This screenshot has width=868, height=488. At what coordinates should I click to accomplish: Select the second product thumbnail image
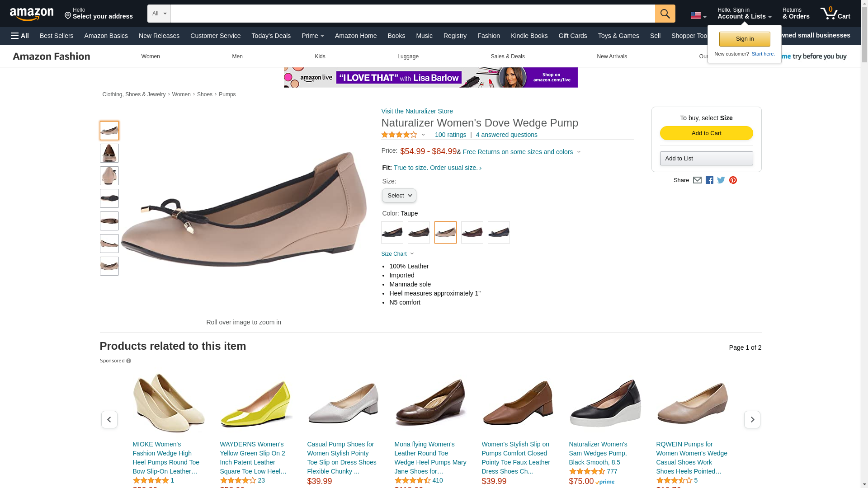(x=109, y=153)
